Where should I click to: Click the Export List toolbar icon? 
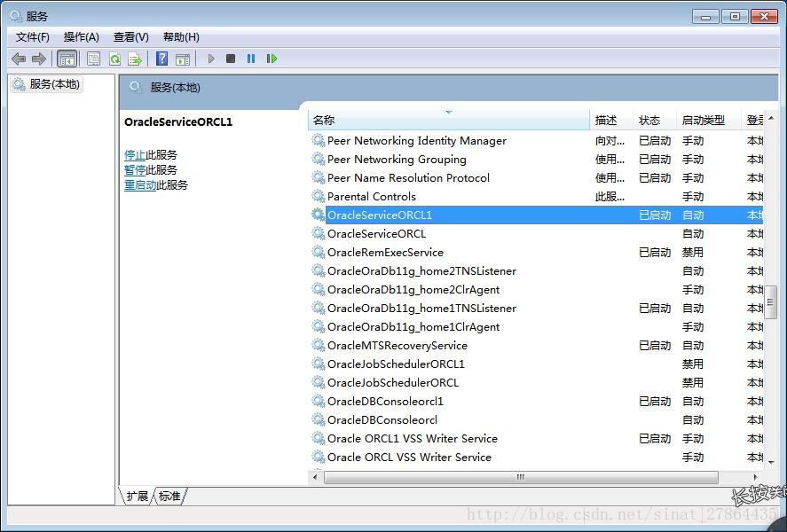pos(135,59)
